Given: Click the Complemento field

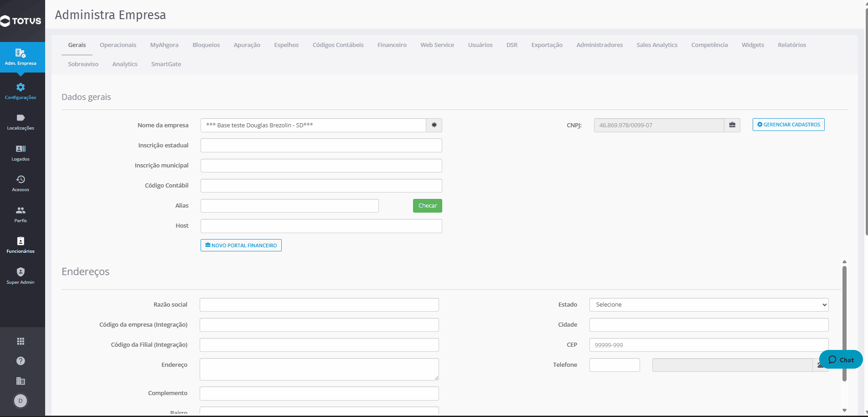Looking at the screenshot, I should [319, 393].
